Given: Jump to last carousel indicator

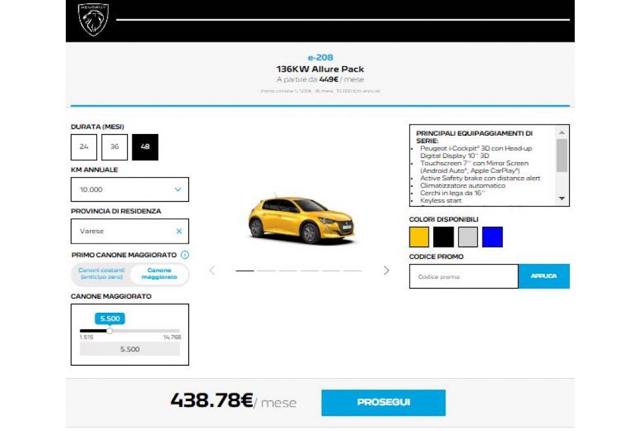Looking at the screenshot, I should point(352,271).
